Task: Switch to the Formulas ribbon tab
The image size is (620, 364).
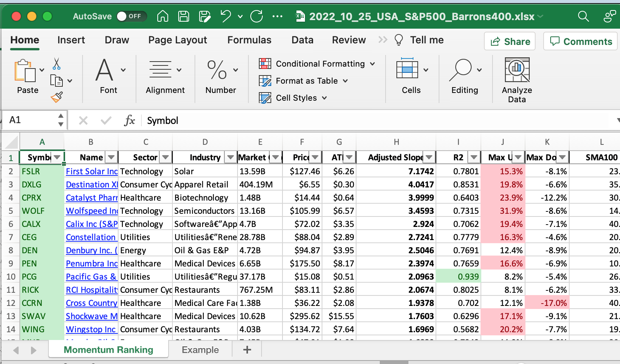Action: tap(249, 40)
